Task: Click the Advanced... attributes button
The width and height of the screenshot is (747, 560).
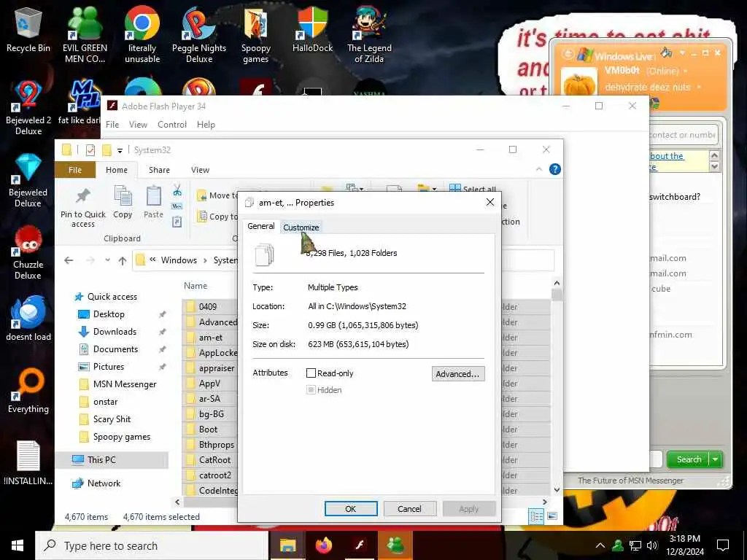Action: point(458,374)
